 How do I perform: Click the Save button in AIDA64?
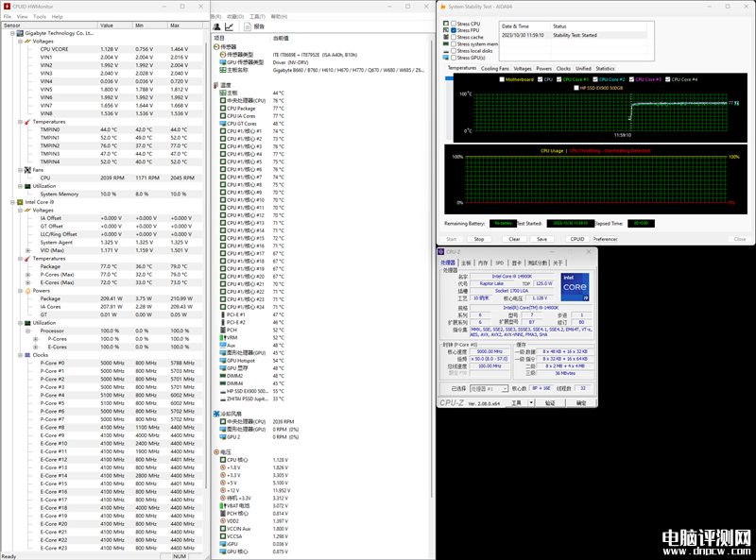tap(541, 239)
